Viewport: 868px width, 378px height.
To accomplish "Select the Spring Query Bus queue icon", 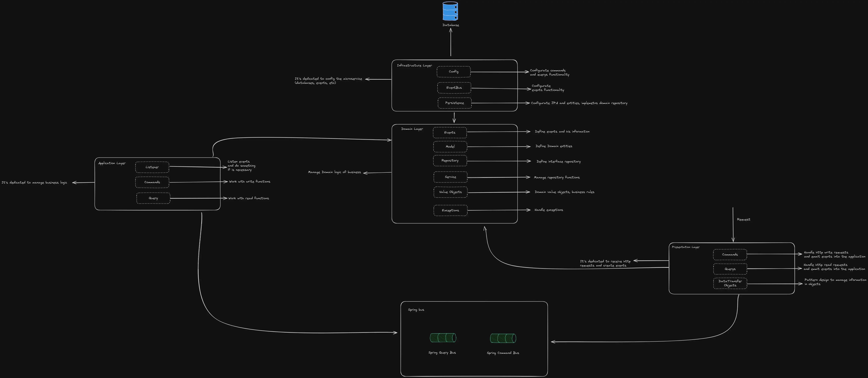I will coord(443,338).
